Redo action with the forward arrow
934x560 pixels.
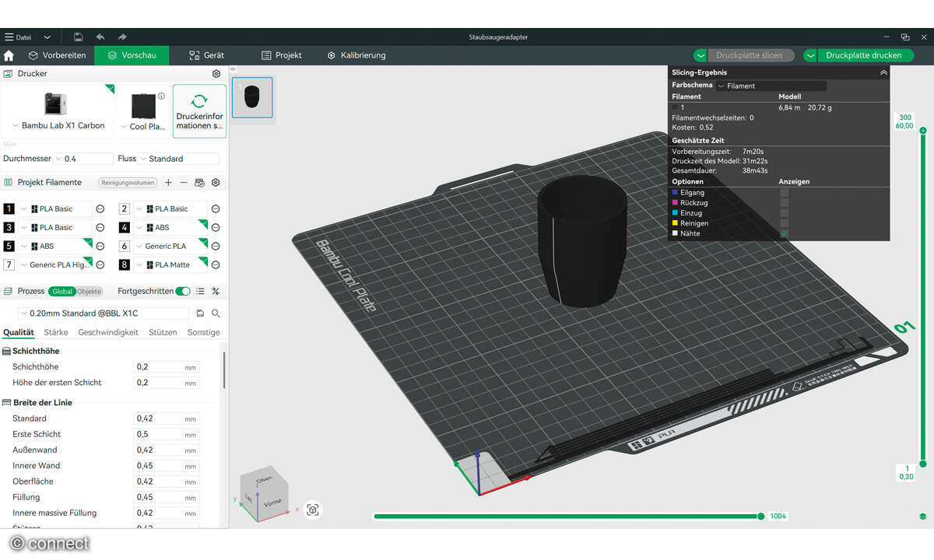coord(122,37)
